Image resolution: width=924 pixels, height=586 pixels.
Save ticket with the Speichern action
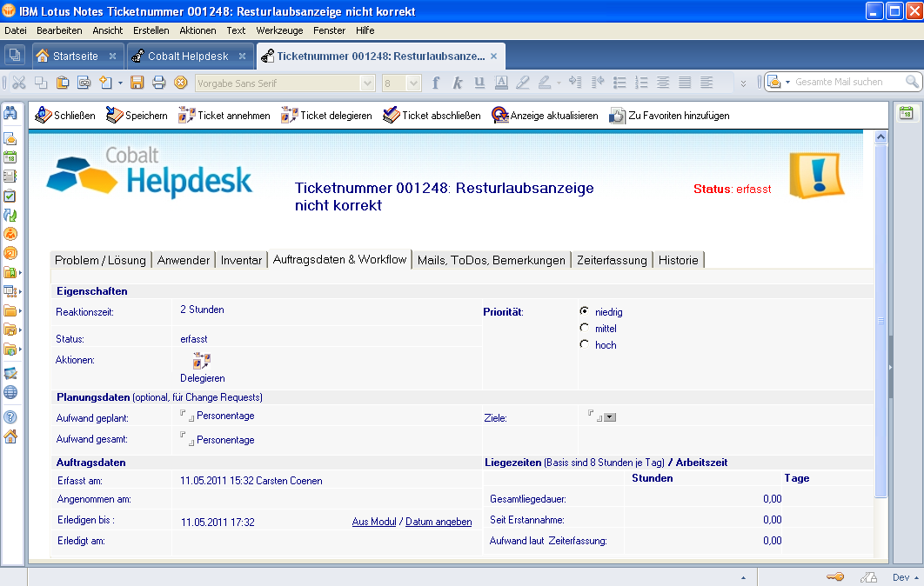[137, 116]
